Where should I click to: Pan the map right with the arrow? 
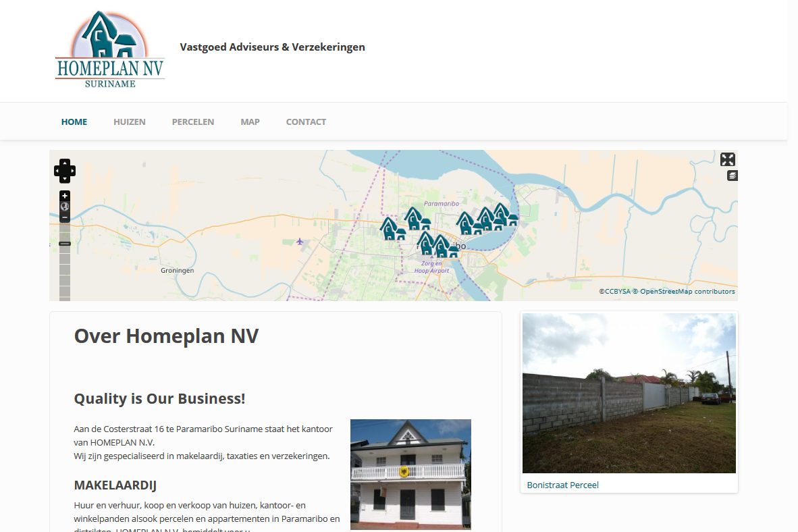pyautogui.click(x=72, y=171)
